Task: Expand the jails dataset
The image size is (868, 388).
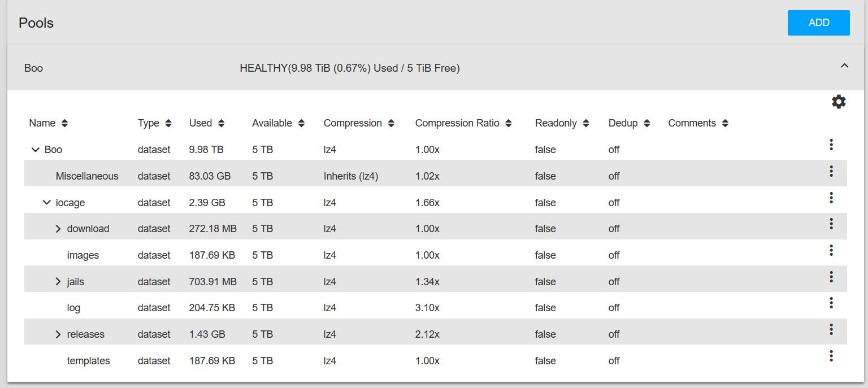Action: (58, 282)
